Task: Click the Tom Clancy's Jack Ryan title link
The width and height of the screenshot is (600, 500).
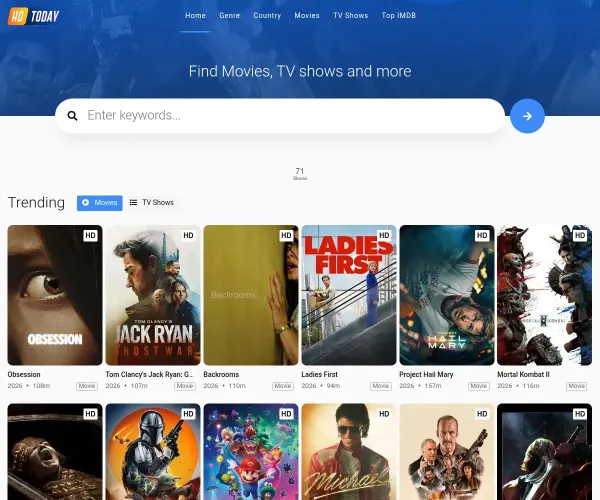Action: (150, 375)
